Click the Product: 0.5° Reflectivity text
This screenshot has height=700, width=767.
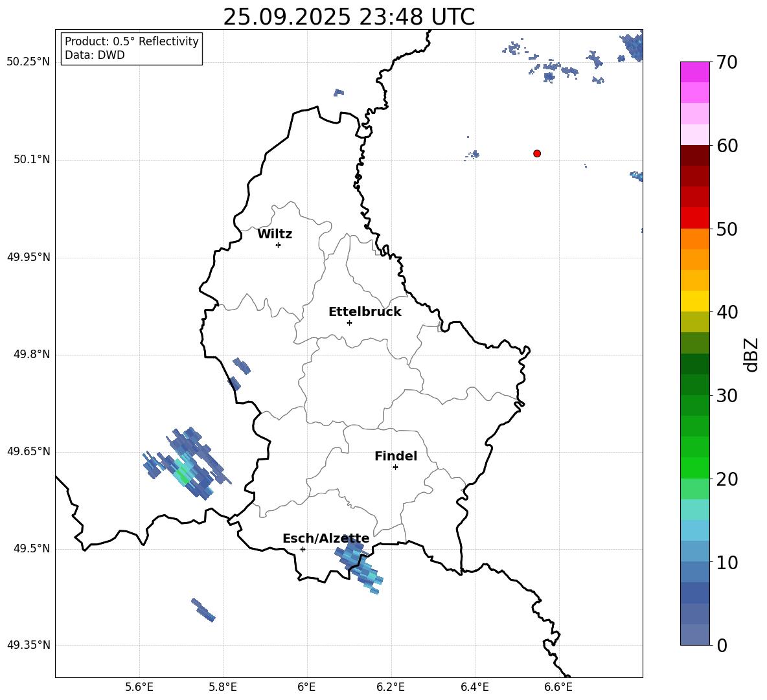click(132, 41)
